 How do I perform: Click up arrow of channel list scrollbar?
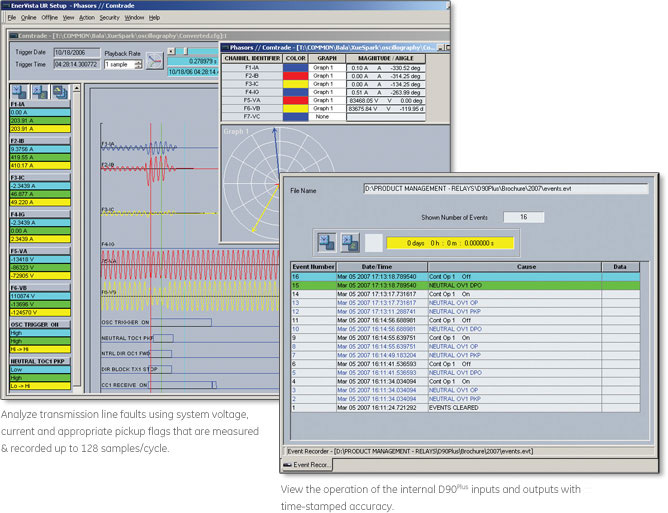(77, 88)
